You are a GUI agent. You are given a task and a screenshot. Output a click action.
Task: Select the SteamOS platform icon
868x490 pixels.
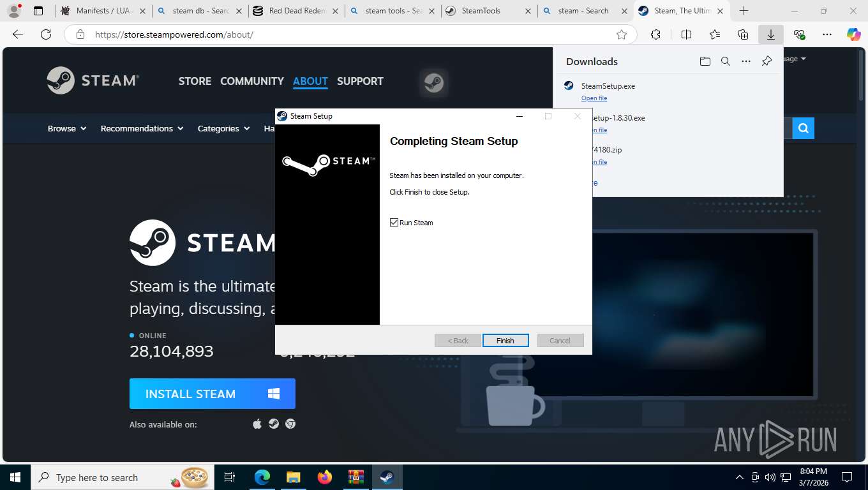pyautogui.click(x=274, y=424)
